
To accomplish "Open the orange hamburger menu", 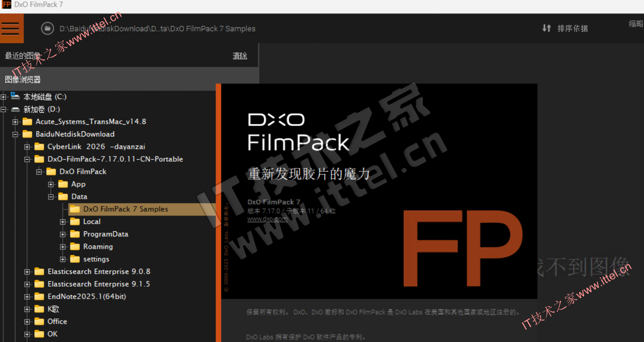I will pos(11,28).
